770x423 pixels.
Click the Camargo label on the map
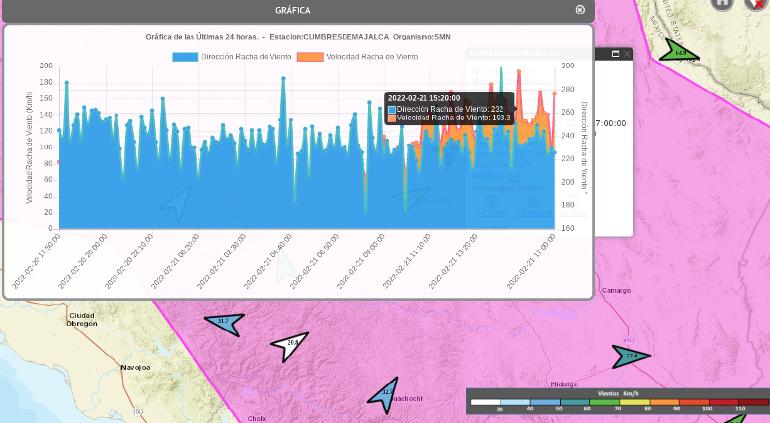pyautogui.click(x=616, y=291)
